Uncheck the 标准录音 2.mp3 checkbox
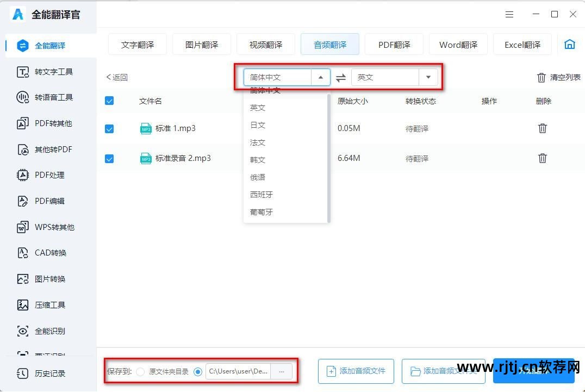This screenshot has height=392, width=585. (109, 159)
